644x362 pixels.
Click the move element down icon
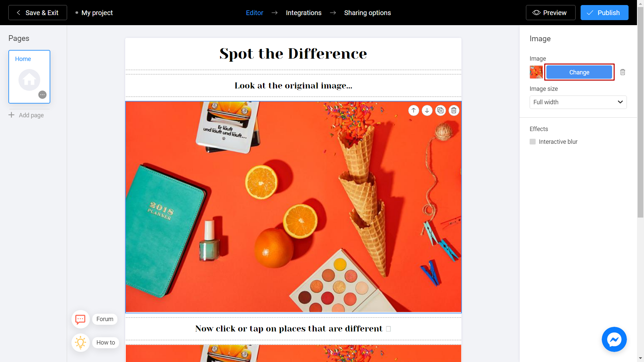(426, 111)
